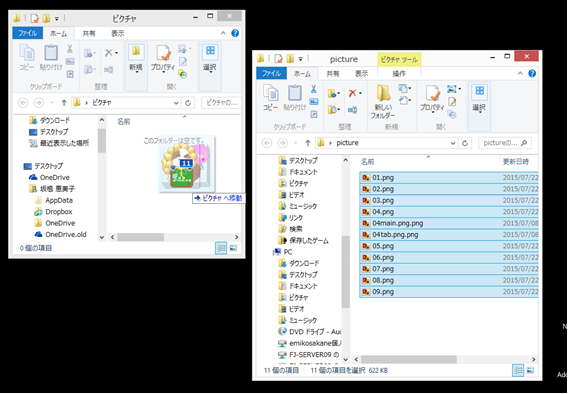Click search box in picture window
The height and width of the screenshot is (394, 568).
tap(505, 143)
